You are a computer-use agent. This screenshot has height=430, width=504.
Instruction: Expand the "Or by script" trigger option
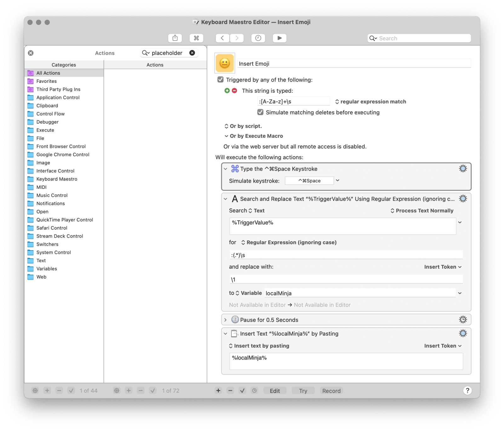(x=243, y=126)
